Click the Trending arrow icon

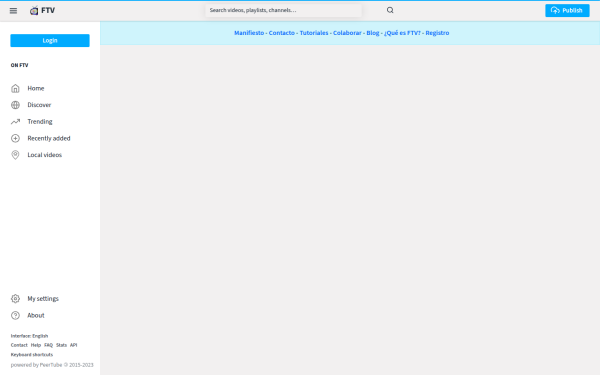tap(15, 122)
